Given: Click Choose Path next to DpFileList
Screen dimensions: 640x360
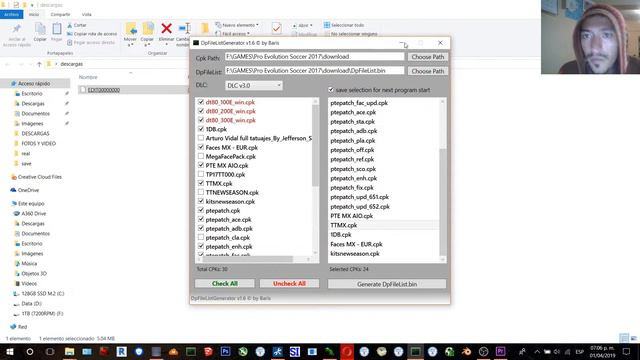Looking at the screenshot, I should pyautogui.click(x=427, y=71).
